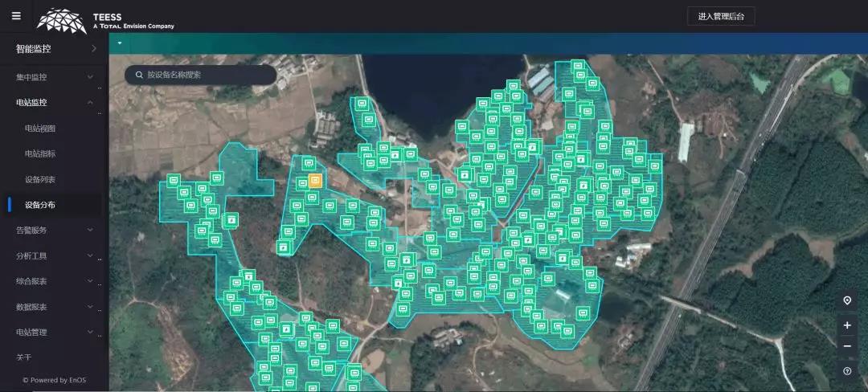The width and height of the screenshot is (868, 392).
Task: Select the yellow highlighted device marker
Action: click(x=315, y=181)
